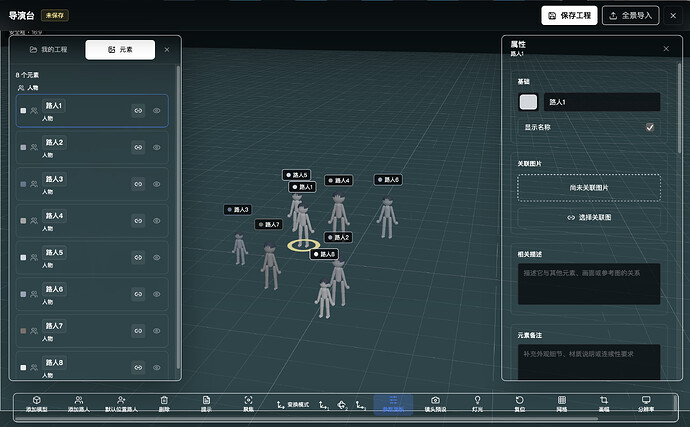Open 镜头预设 camera presets
690x427 pixels.
(435, 404)
